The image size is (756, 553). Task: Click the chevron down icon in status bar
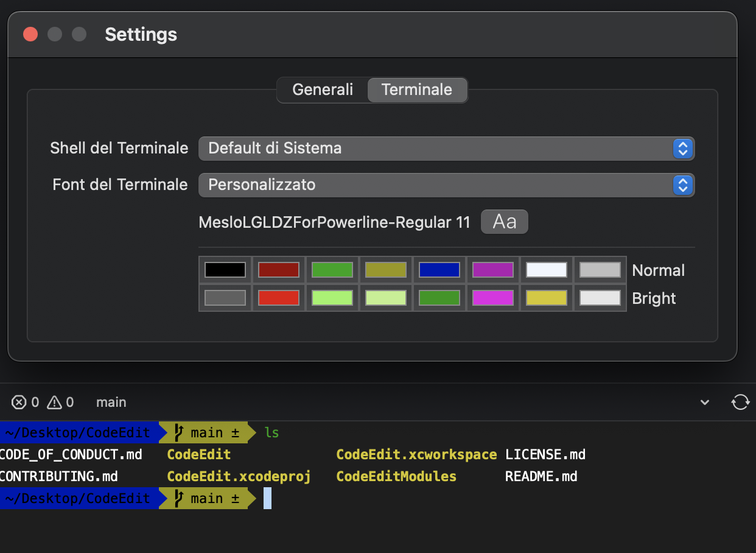705,402
